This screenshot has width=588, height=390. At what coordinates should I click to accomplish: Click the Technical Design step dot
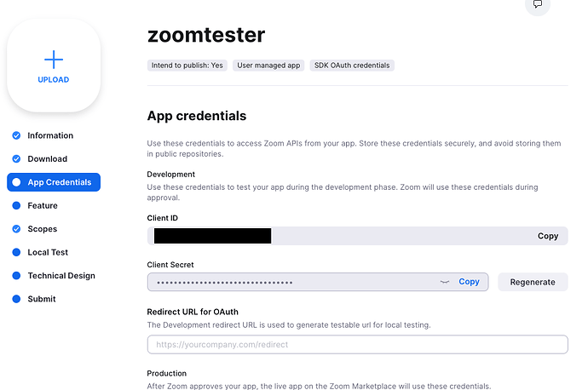pyautogui.click(x=15, y=276)
